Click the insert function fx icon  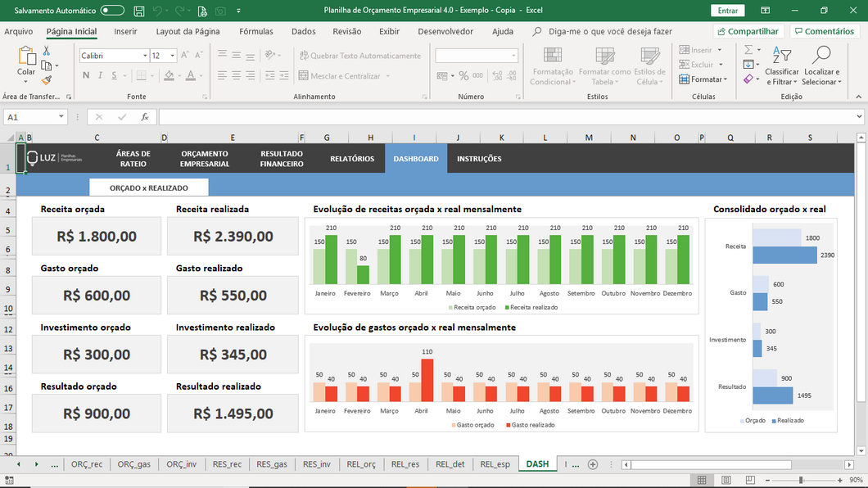pos(144,117)
